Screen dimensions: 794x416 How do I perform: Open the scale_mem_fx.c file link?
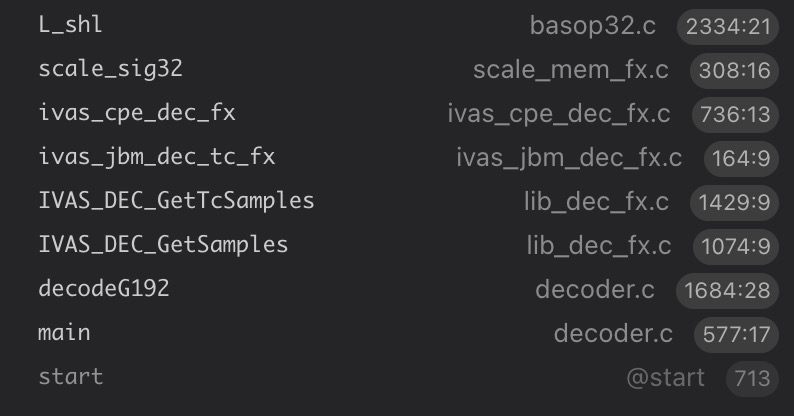click(x=571, y=70)
